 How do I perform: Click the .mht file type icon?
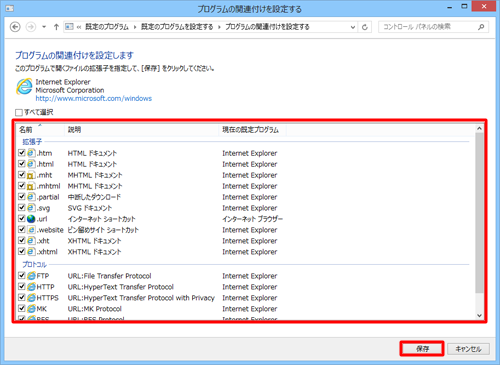[x=31, y=175]
